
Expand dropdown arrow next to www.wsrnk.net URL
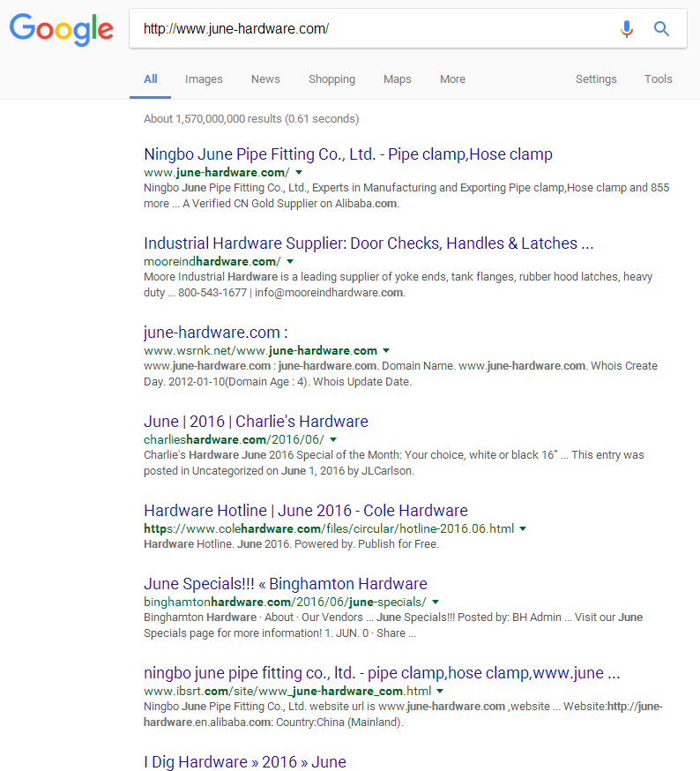386,350
